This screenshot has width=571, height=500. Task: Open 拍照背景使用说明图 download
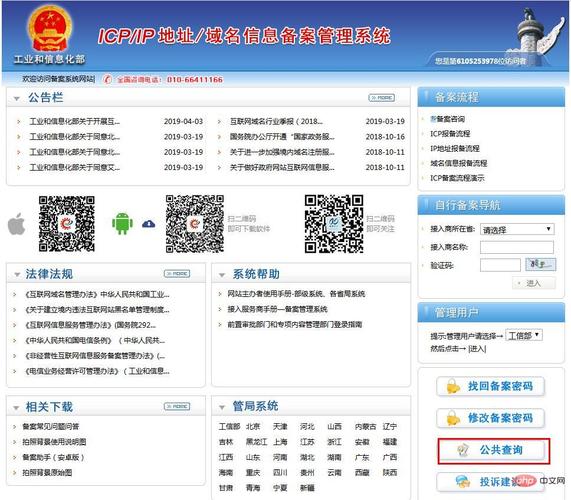[54, 442]
